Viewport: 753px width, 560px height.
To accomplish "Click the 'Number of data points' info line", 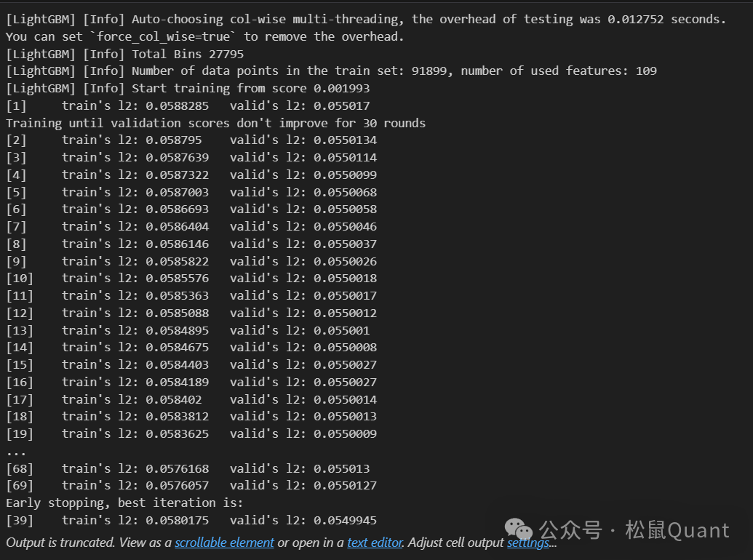I will coord(331,71).
